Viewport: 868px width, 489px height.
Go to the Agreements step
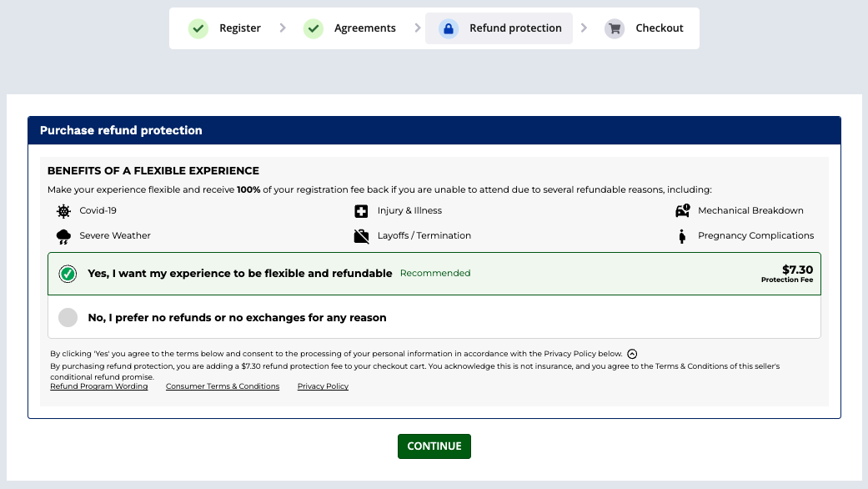(x=364, y=28)
